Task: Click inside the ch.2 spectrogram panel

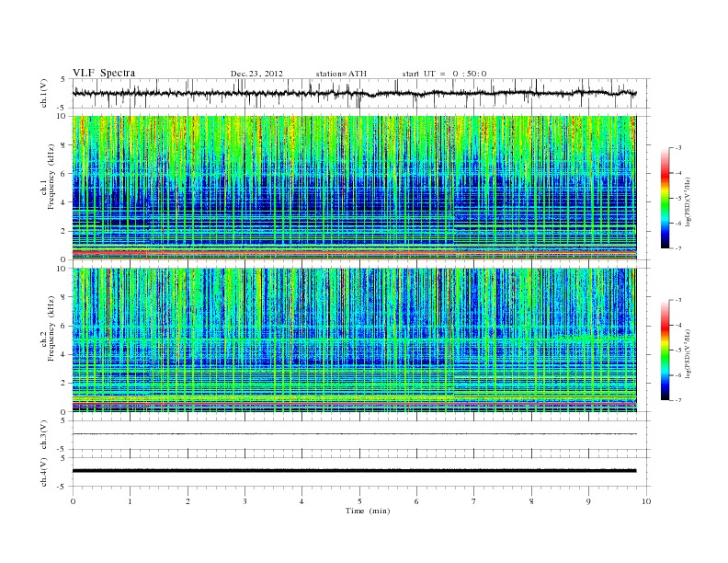Action: point(354,340)
